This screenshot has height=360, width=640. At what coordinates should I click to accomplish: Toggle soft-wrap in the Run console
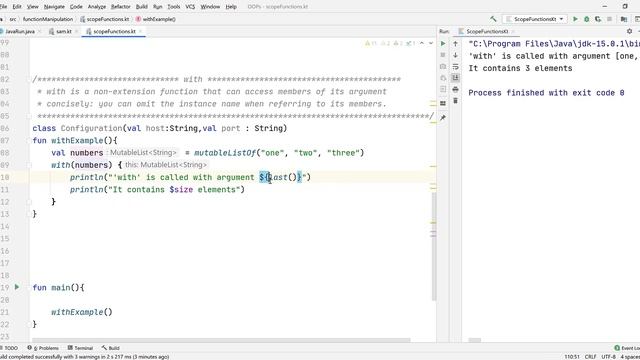456,66
